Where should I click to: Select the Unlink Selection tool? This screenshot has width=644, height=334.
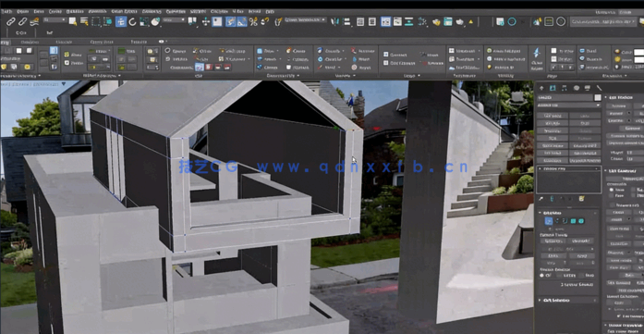pos(22,21)
